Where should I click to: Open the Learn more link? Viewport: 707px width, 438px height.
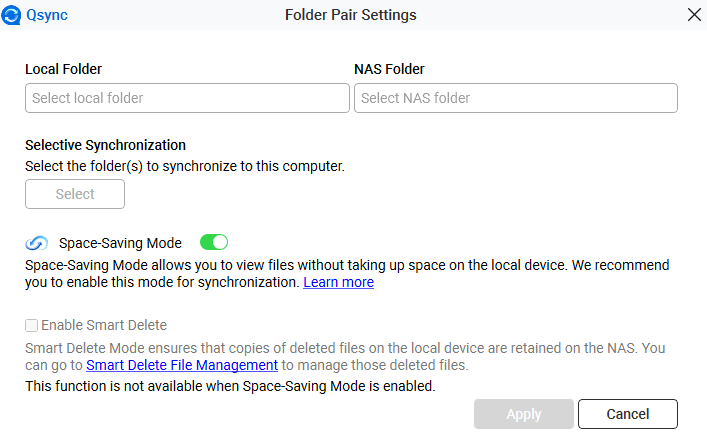338,283
